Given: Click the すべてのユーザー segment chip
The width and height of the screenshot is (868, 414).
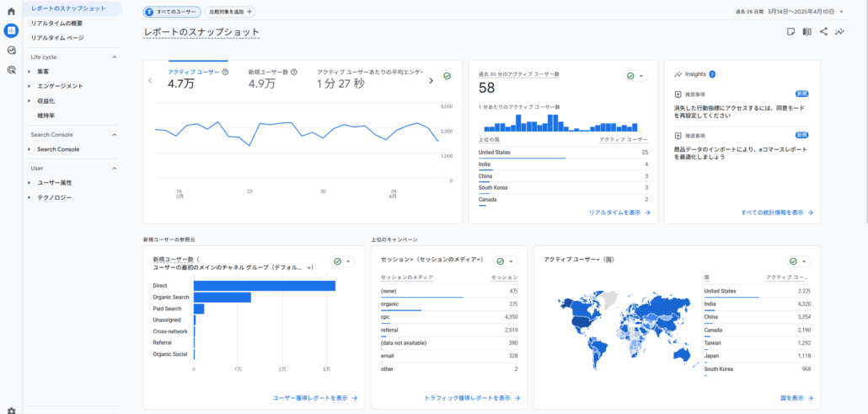Looking at the screenshot, I should [x=172, y=12].
